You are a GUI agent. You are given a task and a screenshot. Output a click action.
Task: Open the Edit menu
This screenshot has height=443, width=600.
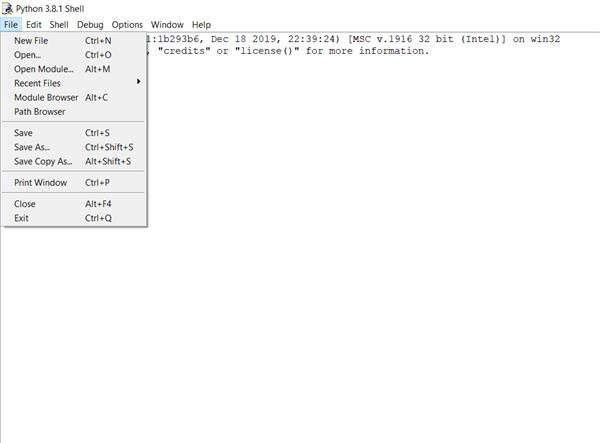pos(34,25)
